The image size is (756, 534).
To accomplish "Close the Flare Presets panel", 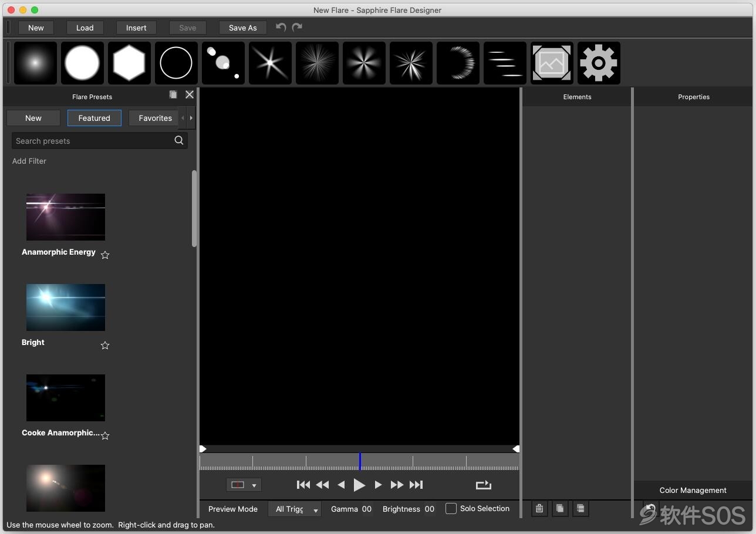I will click(x=190, y=94).
